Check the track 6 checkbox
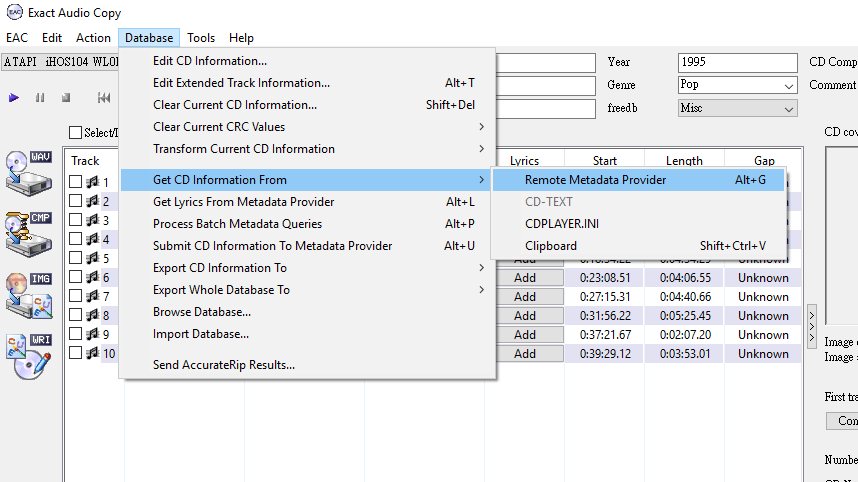The height and width of the screenshot is (482, 858). tap(76, 277)
